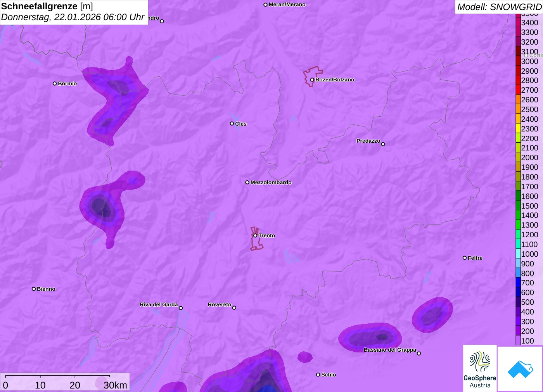Click the Bassano del Grappa label text
543x392 pixels.
click(390, 350)
